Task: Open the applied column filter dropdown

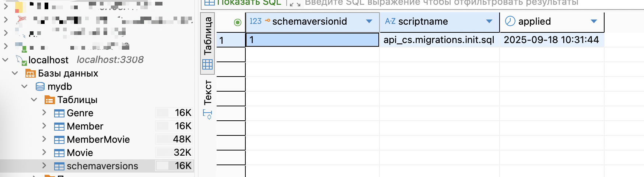Action: (x=594, y=21)
